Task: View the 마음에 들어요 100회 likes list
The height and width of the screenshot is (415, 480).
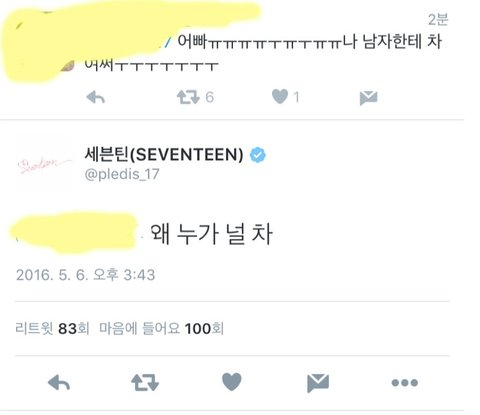Action: 161,329
